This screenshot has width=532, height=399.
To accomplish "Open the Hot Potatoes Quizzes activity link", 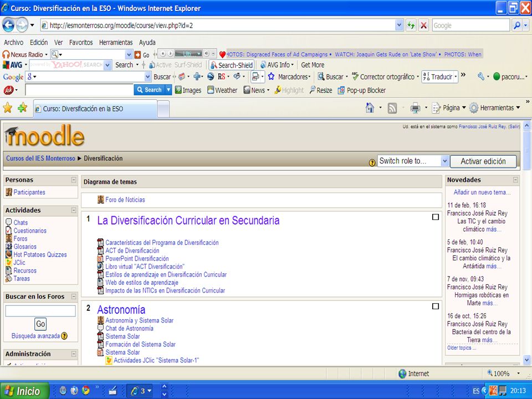I will [40, 254].
